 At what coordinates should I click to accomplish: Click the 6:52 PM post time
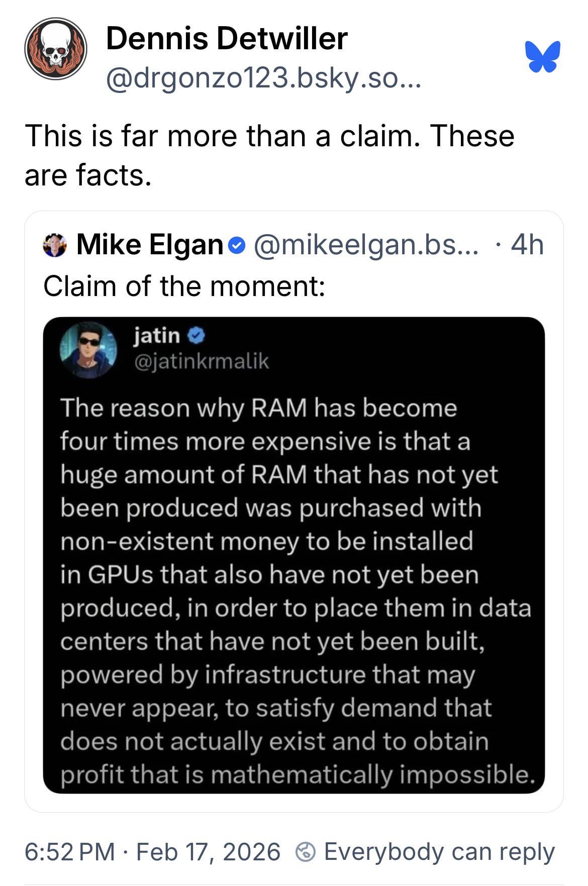[70, 852]
